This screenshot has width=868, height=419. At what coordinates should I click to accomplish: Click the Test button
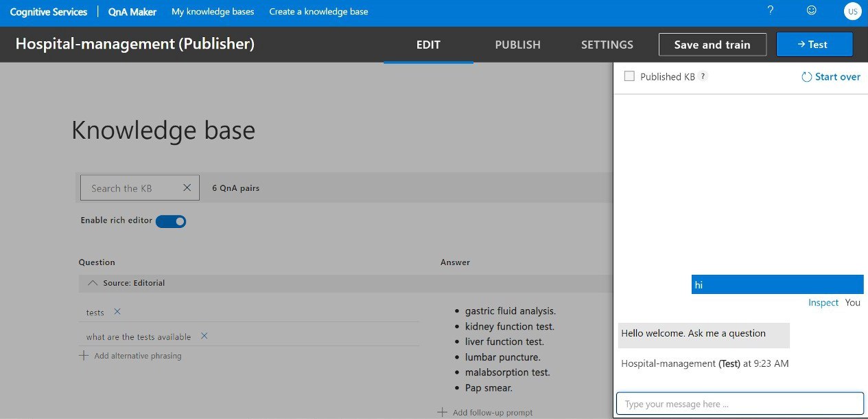814,45
